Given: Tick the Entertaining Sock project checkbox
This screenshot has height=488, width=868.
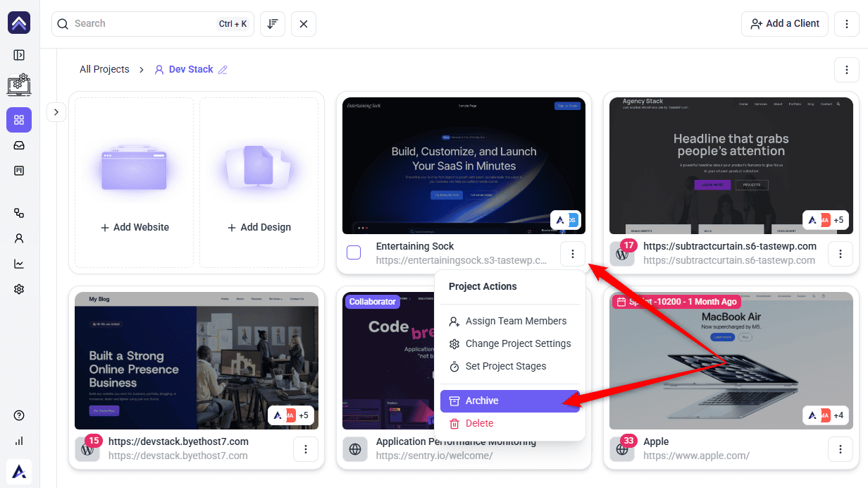Looking at the screenshot, I should pos(354,252).
